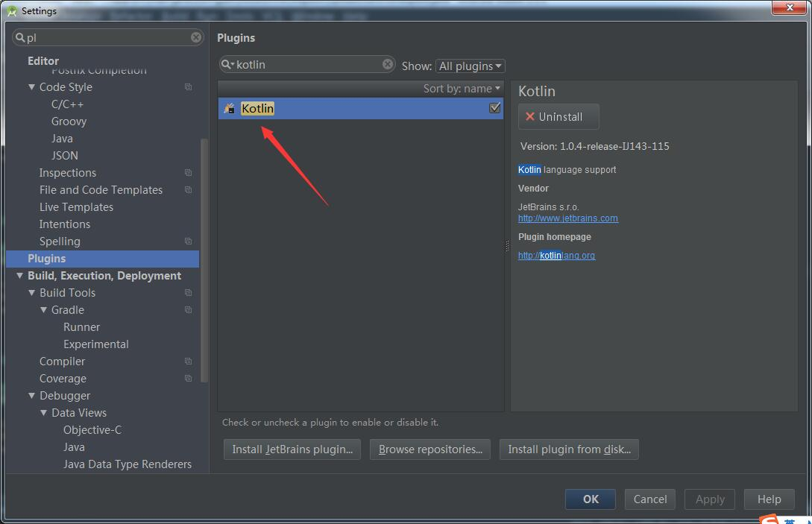Open plugin search options magnifier icon
812x524 pixels.
pos(228,64)
